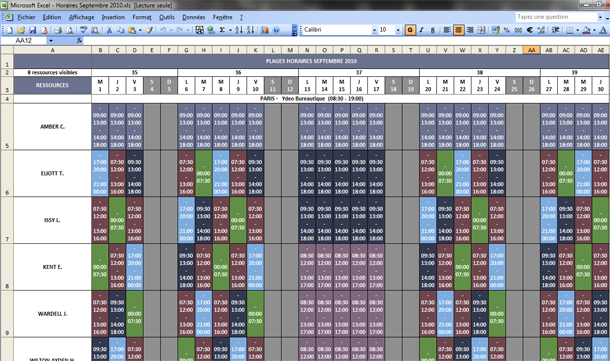Run the spelling check icon

click(83, 30)
